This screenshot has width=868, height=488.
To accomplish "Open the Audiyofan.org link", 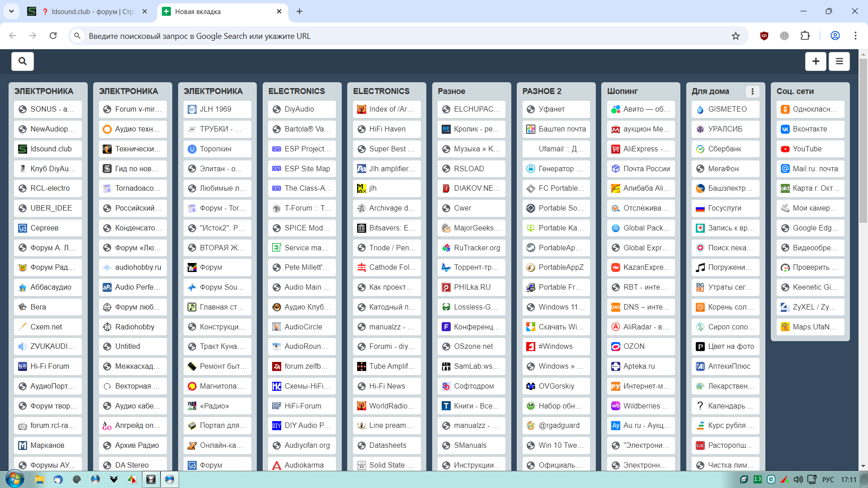I will (x=302, y=446).
